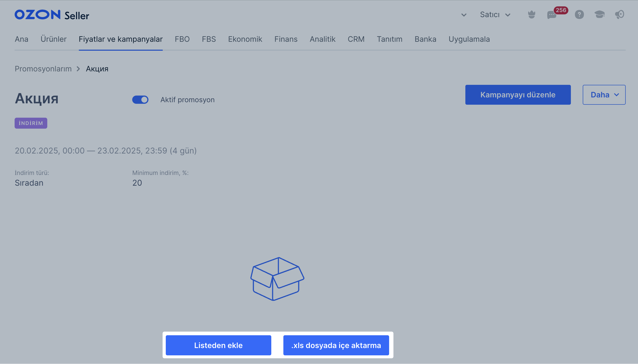Click the promotion date range text
The height and width of the screenshot is (364, 638).
[106, 151]
